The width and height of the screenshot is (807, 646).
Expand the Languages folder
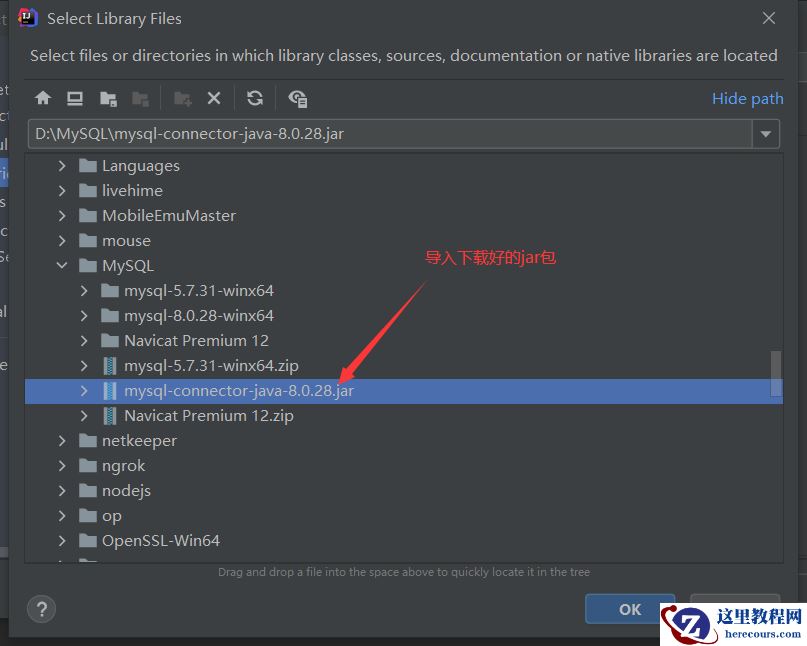point(62,166)
